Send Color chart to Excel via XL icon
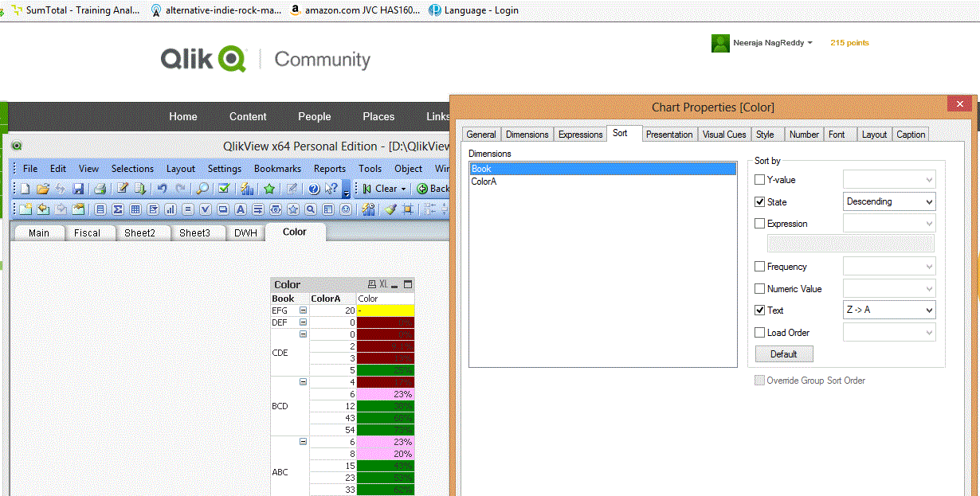Image resolution: width=980 pixels, height=496 pixels. [x=383, y=284]
